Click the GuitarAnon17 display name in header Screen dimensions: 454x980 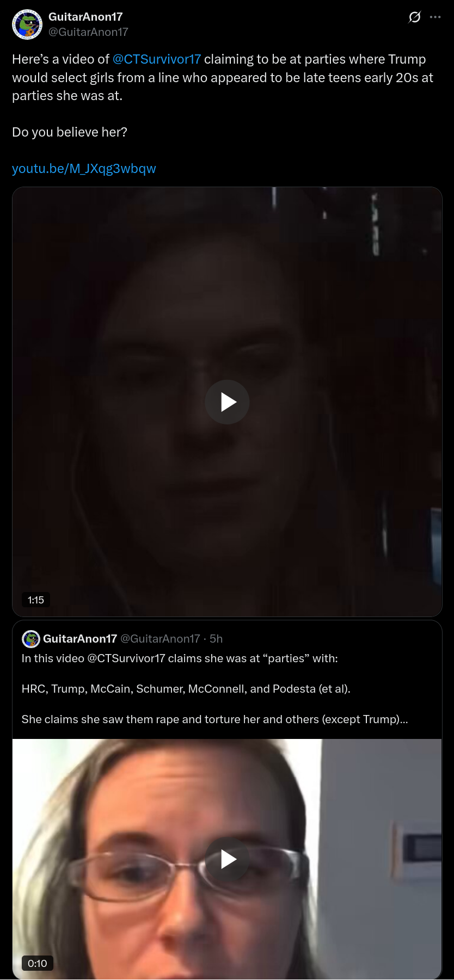point(85,17)
